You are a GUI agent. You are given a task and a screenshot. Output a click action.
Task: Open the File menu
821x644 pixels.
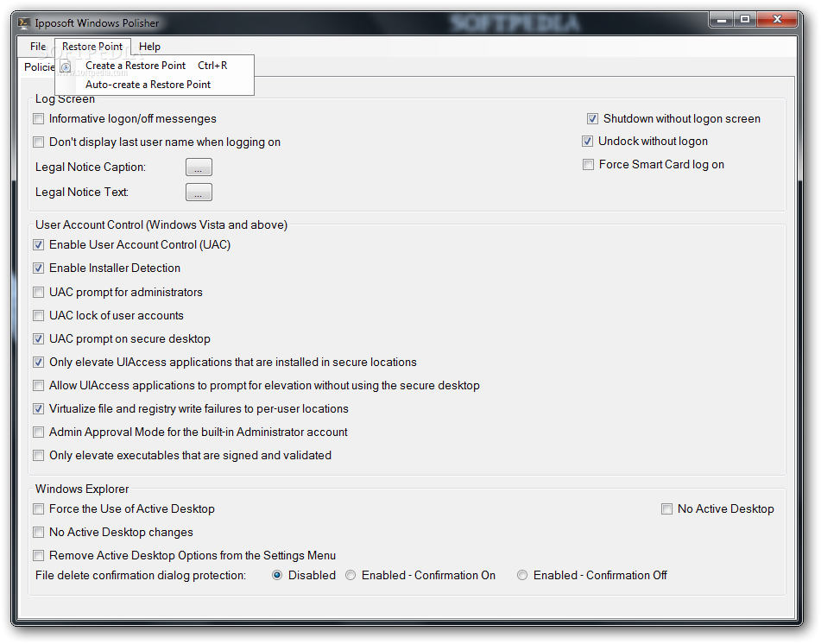pos(38,47)
